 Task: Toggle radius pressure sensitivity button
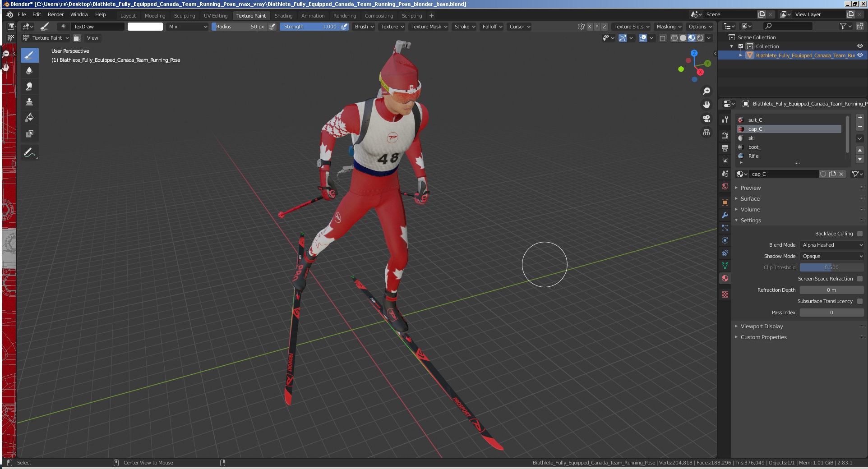[272, 27]
